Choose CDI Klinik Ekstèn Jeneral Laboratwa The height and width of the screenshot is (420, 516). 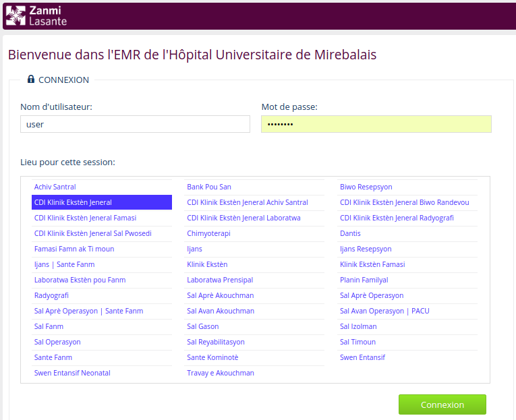(x=254, y=218)
